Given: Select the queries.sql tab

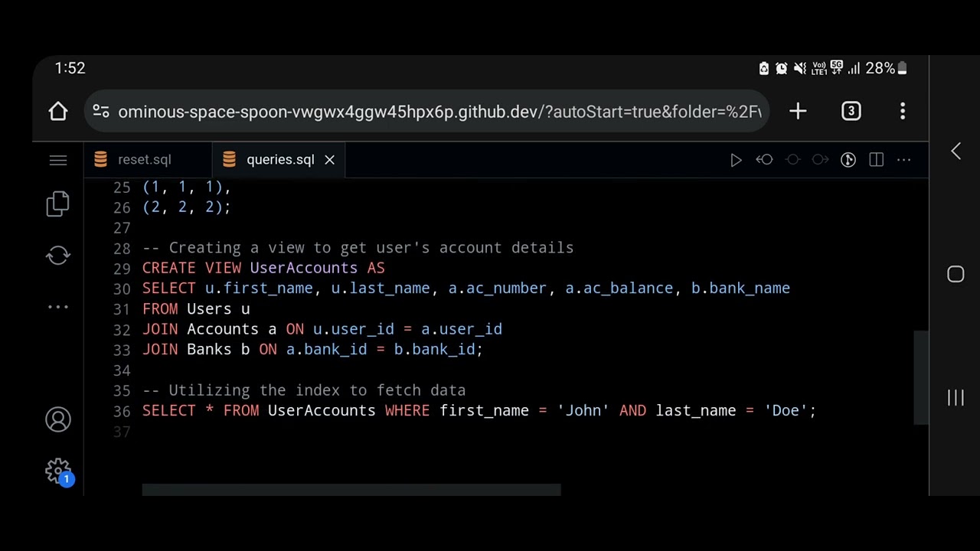Looking at the screenshot, I should coord(280,160).
